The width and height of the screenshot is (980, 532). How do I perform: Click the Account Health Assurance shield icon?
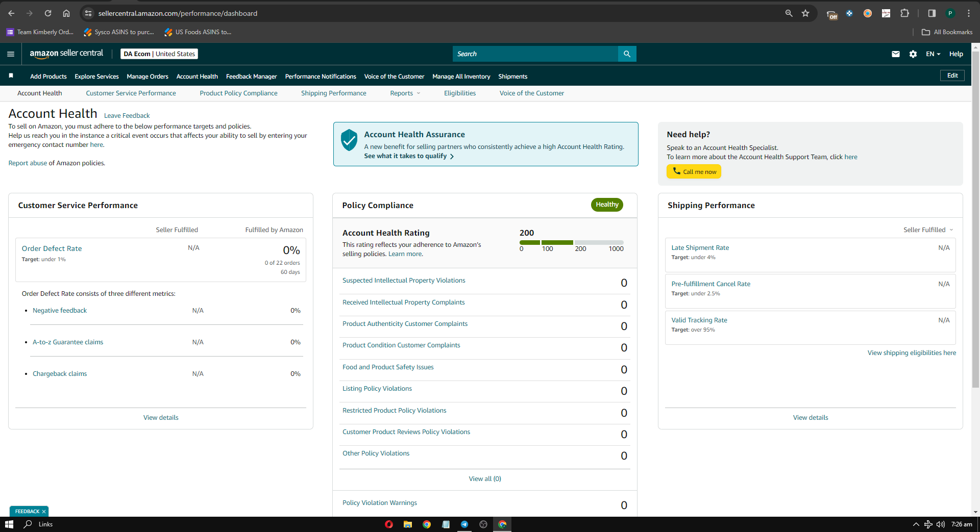click(349, 140)
